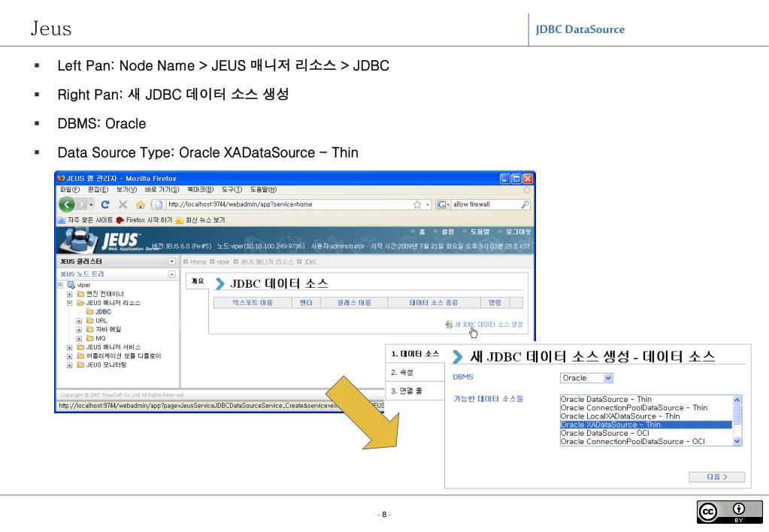The width and height of the screenshot is (769, 532).
Task: Open the 북마크(B) menu
Action: point(200,190)
